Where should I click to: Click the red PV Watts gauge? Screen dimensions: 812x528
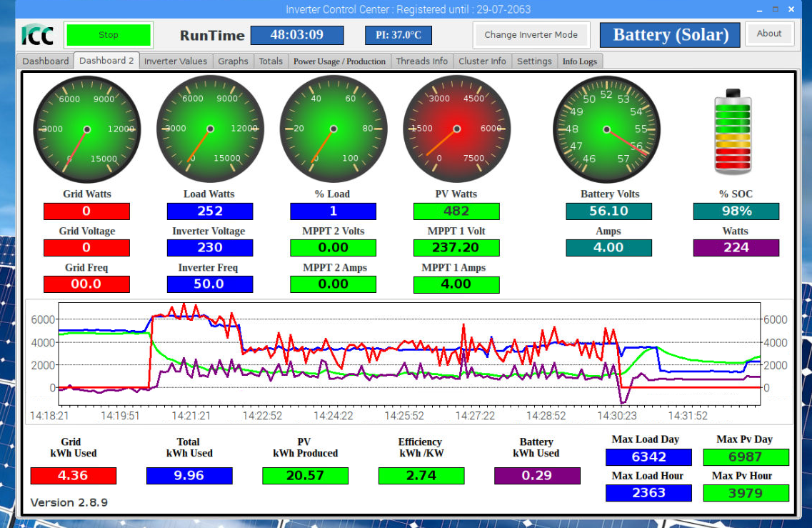point(456,129)
